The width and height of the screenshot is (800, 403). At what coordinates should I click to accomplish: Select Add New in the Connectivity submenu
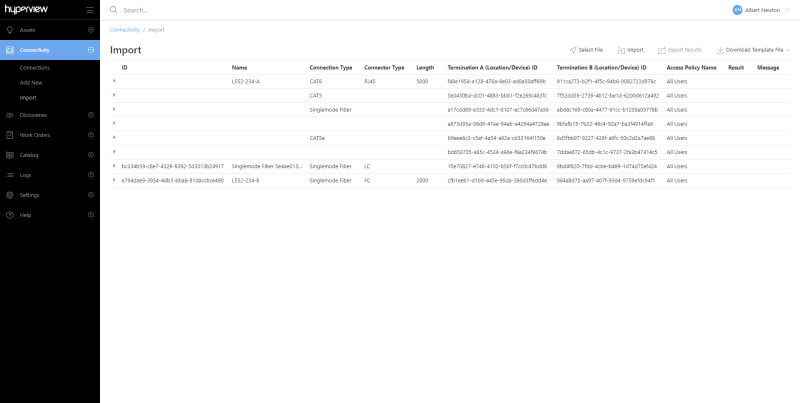pyautogui.click(x=31, y=83)
